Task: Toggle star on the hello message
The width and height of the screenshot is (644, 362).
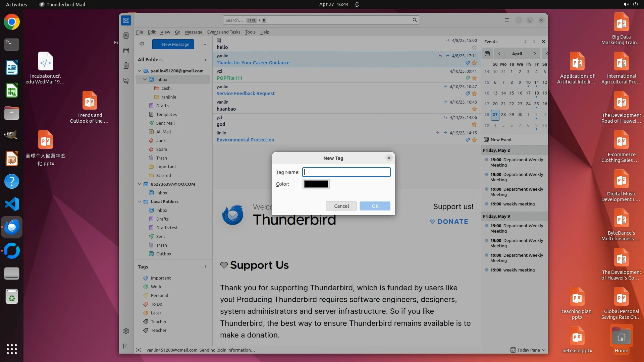Action: 474,47
